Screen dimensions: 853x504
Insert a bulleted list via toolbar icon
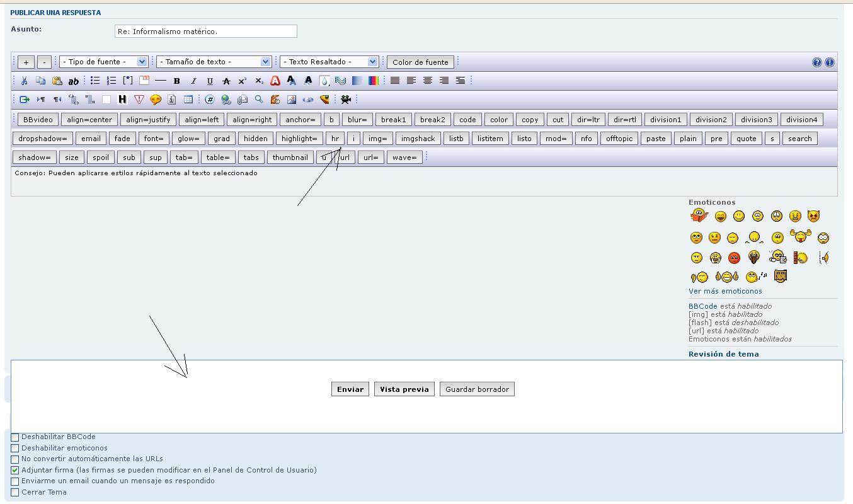click(x=95, y=81)
